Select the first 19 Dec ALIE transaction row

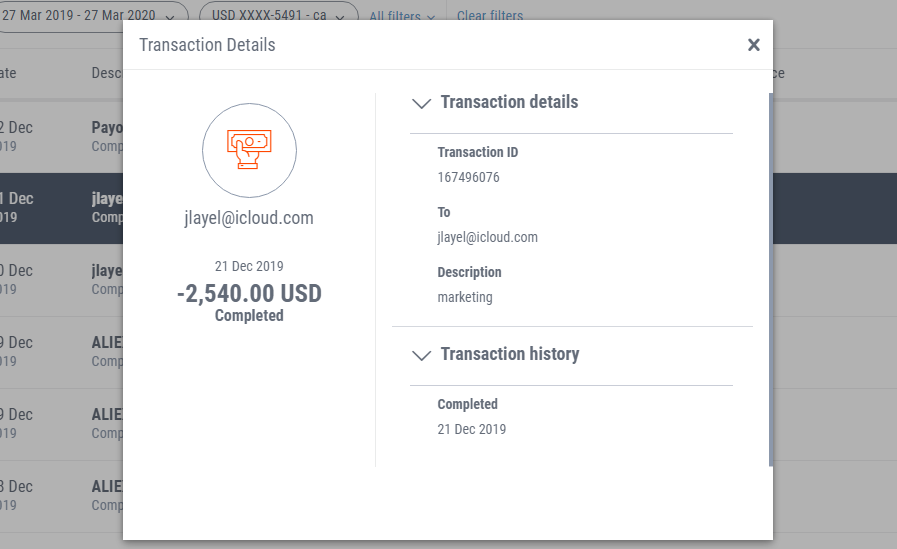click(61, 352)
